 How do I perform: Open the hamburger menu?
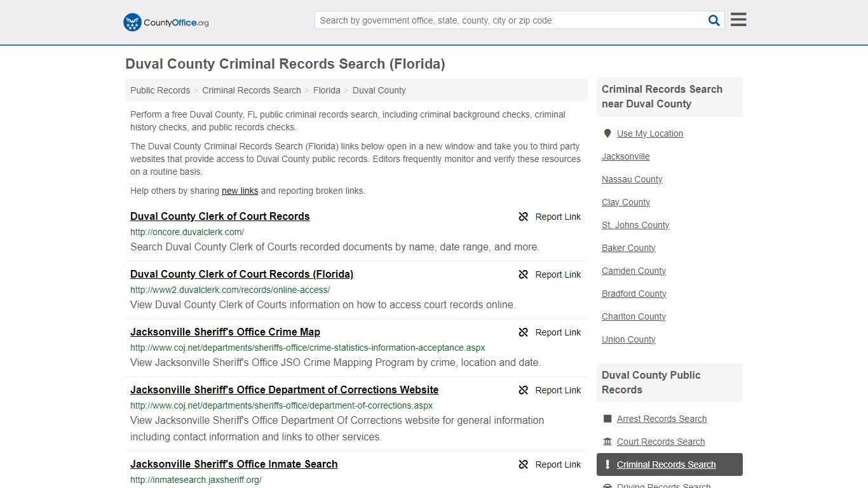pos(738,20)
